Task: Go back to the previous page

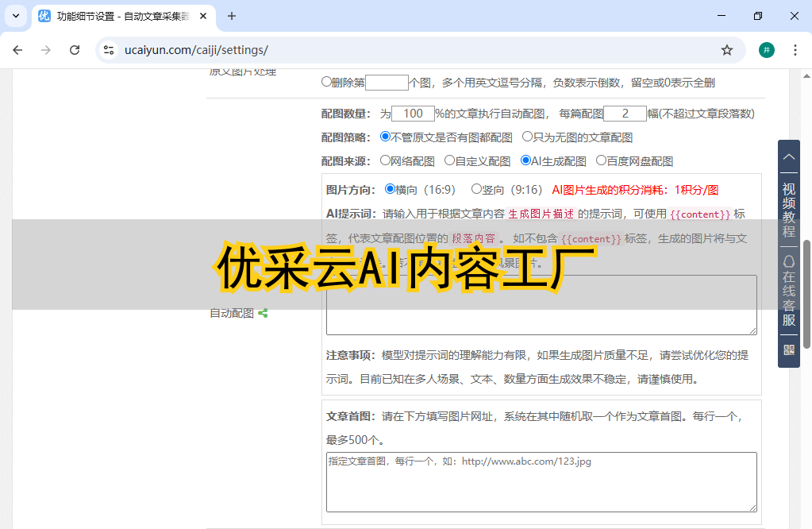Action: tap(17, 50)
